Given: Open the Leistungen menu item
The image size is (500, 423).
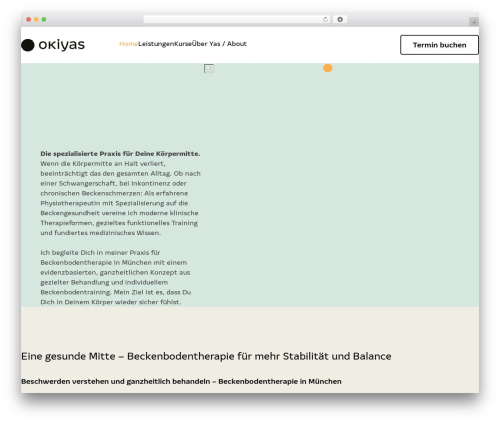Looking at the screenshot, I should pyautogui.click(x=156, y=44).
